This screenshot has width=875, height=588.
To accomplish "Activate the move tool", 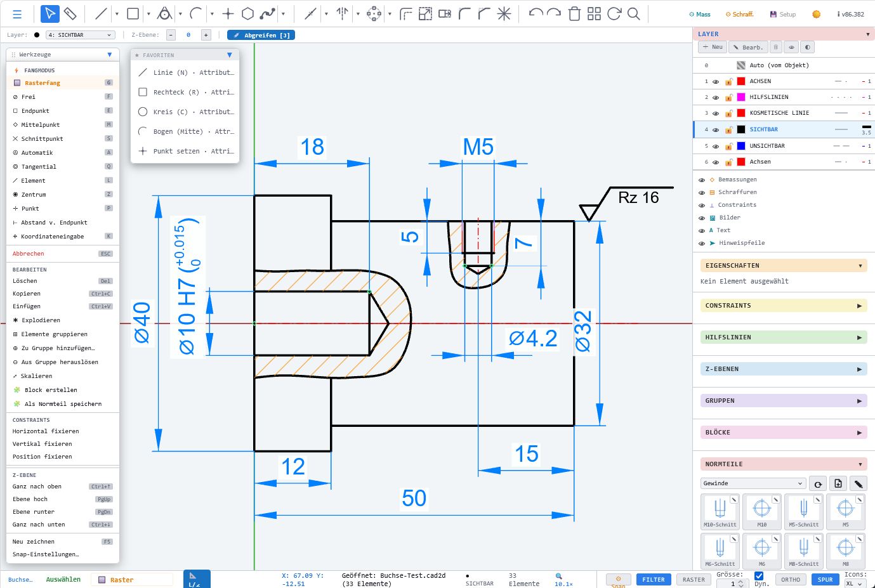I will [374, 13].
